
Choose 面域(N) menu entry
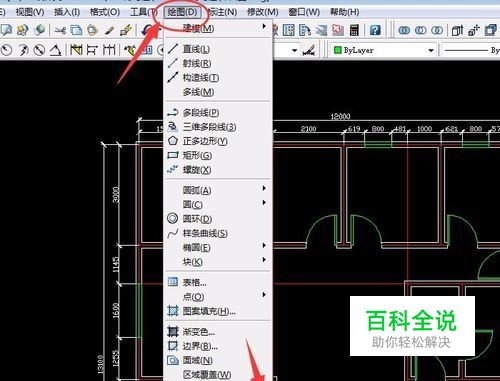[218, 360]
